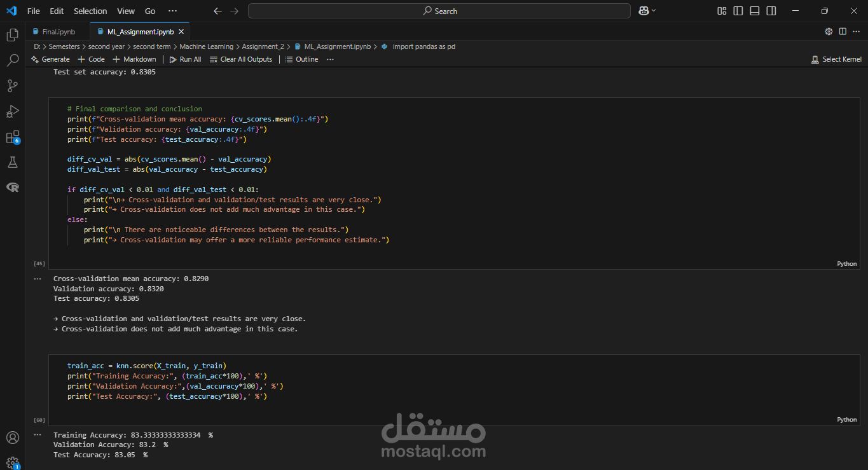
Task: Open the 'Semesters' breadcrumb
Action: 64,46
